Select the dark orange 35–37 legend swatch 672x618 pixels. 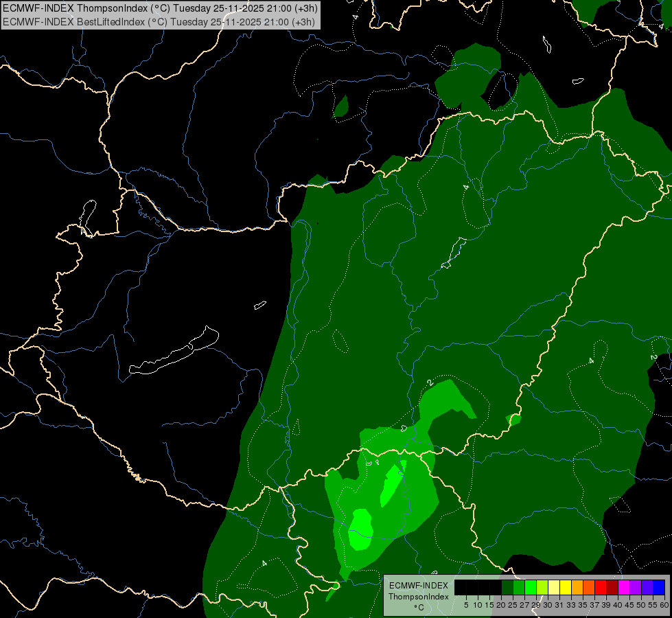click(589, 587)
